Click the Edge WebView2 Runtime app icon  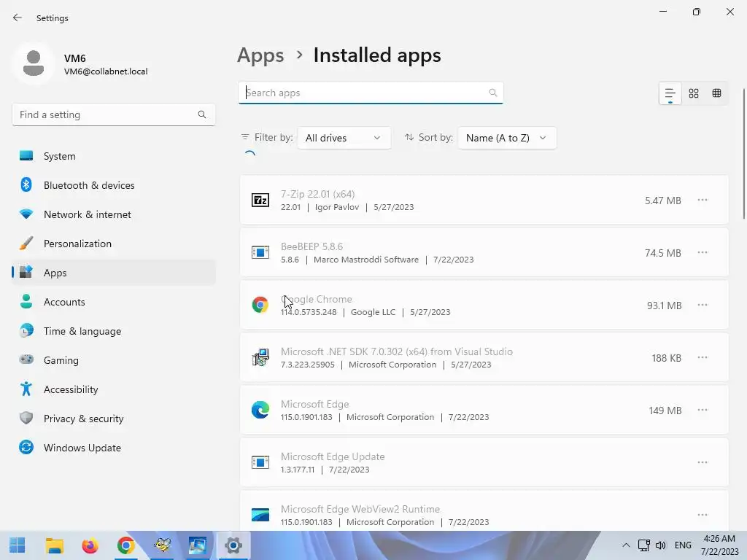pyautogui.click(x=260, y=515)
